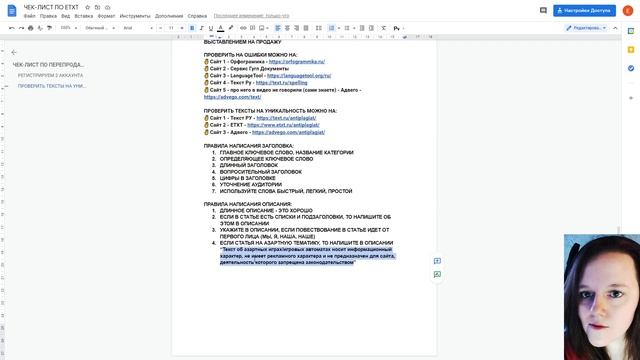Image resolution: width=640 pixels, height=360 pixels.
Task: Hide the menus with chevron
Action: (615, 28)
